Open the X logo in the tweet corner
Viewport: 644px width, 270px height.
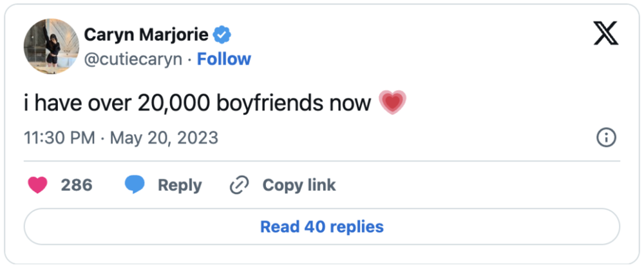606,34
